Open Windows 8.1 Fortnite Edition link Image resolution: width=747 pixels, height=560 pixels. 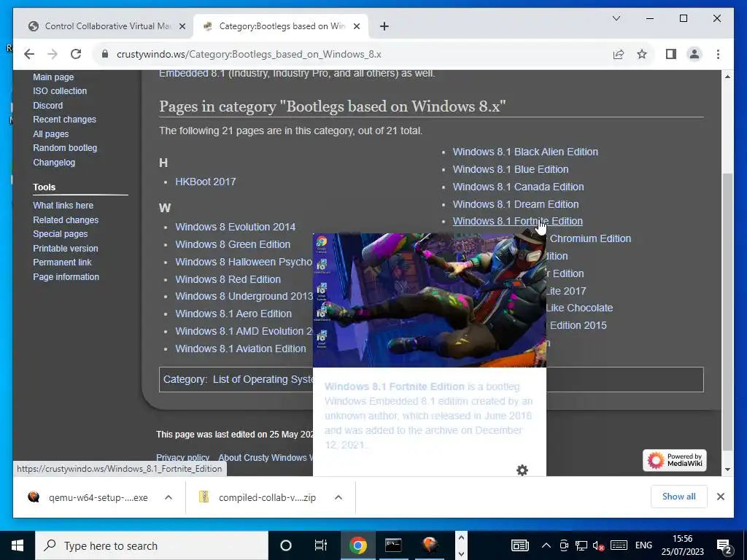pos(518,221)
